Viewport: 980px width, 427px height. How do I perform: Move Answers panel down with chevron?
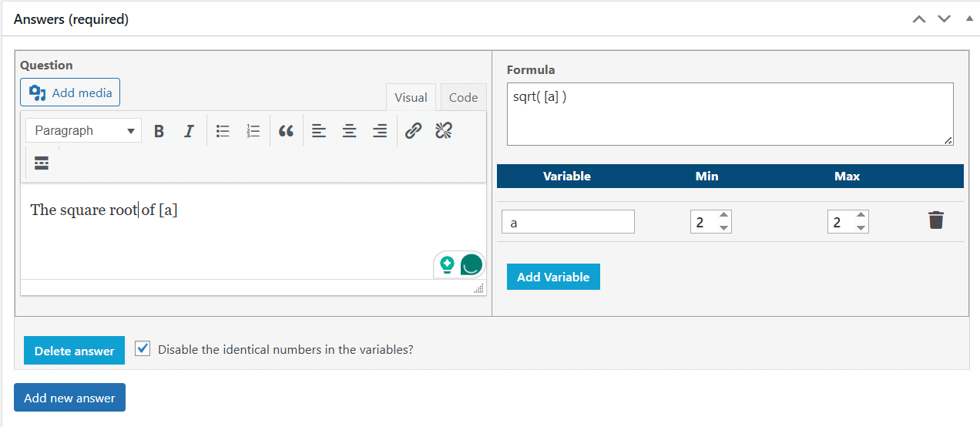click(944, 18)
